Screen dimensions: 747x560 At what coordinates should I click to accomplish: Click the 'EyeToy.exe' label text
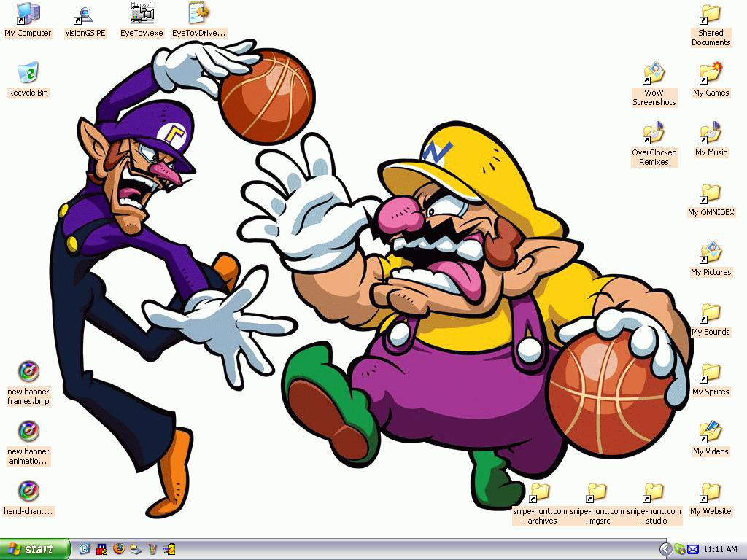(x=142, y=33)
